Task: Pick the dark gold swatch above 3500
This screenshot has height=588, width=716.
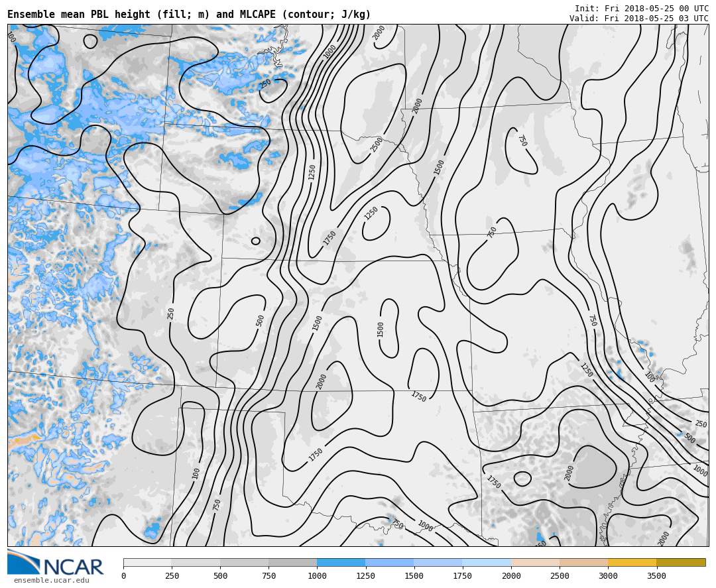Action: tap(681, 562)
